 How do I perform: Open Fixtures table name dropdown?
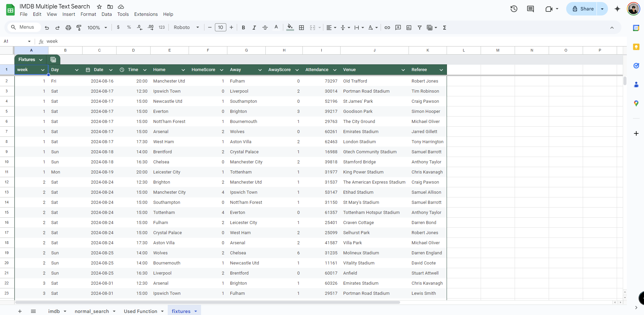click(x=41, y=60)
